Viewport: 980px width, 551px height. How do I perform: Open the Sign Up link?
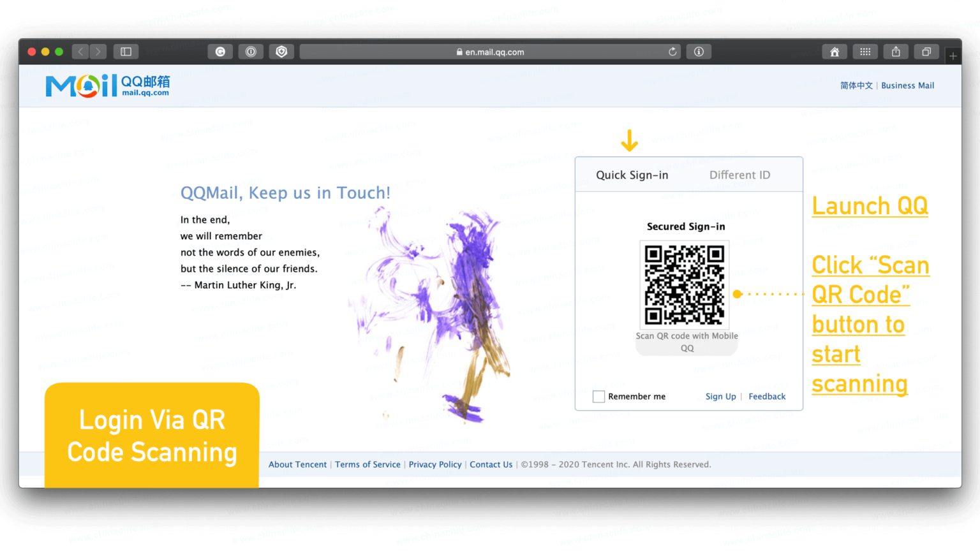(x=720, y=396)
